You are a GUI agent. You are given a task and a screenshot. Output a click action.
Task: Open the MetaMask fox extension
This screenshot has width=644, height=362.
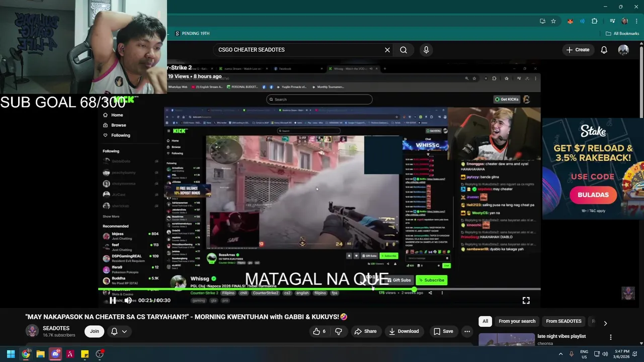[570, 21]
